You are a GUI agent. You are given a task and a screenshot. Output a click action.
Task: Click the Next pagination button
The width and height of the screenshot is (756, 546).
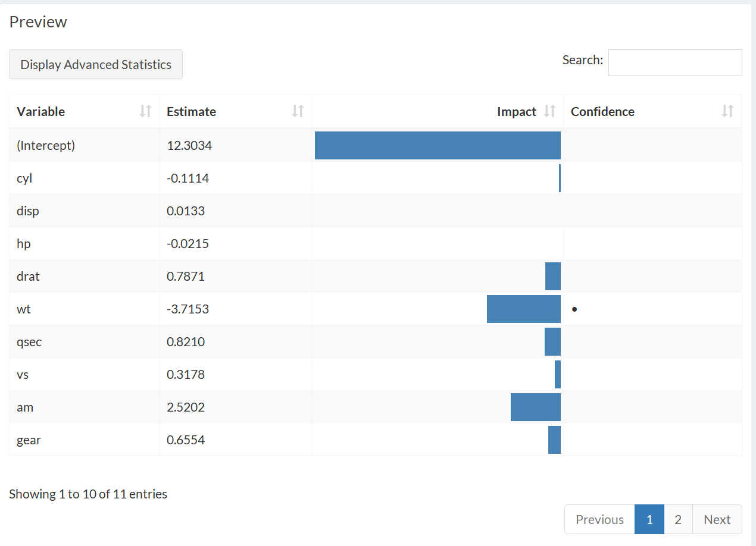tap(717, 519)
